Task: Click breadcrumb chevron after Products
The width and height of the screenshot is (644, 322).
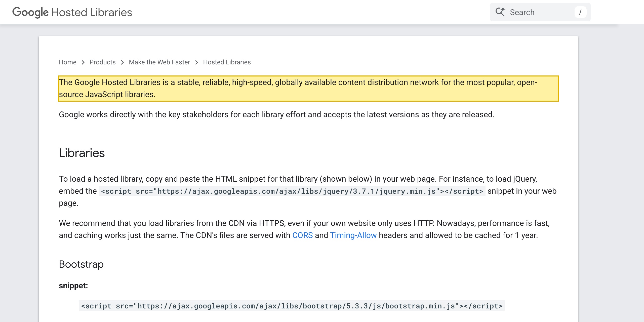Action: coord(122,62)
